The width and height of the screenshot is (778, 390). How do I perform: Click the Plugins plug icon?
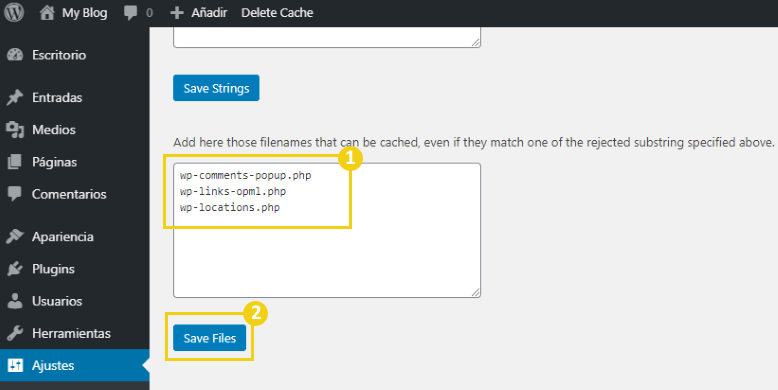pyautogui.click(x=15, y=268)
